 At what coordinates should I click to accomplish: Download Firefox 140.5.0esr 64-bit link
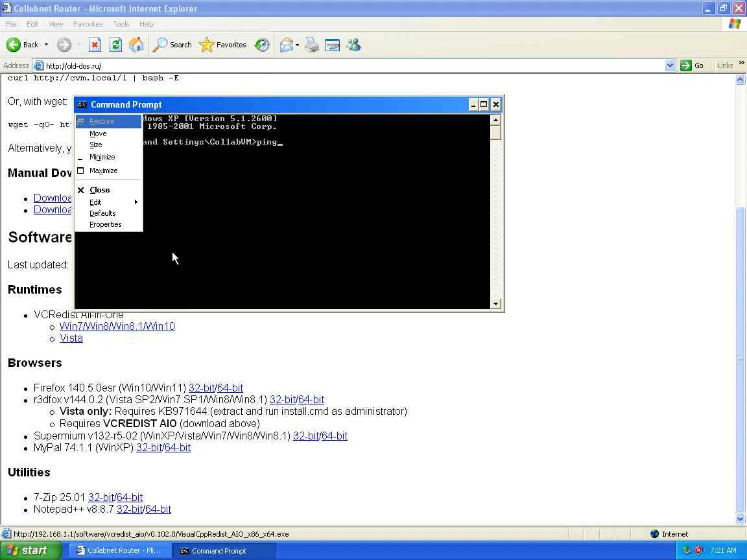pyautogui.click(x=230, y=388)
